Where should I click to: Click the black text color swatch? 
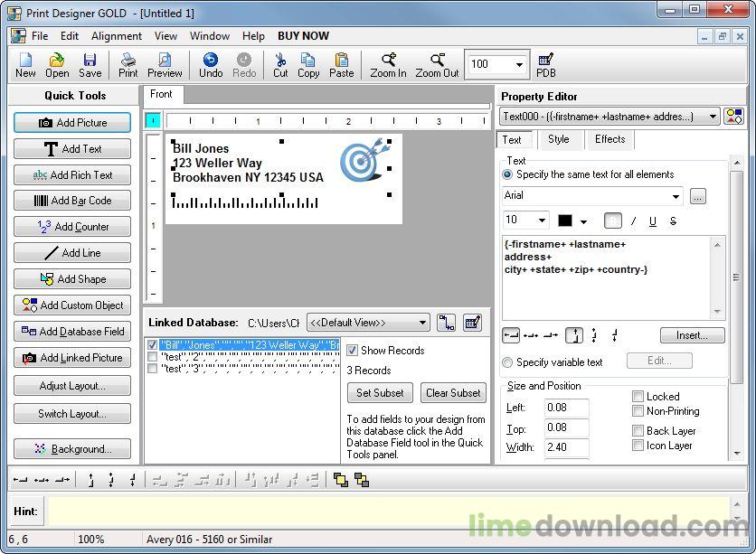(x=565, y=221)
